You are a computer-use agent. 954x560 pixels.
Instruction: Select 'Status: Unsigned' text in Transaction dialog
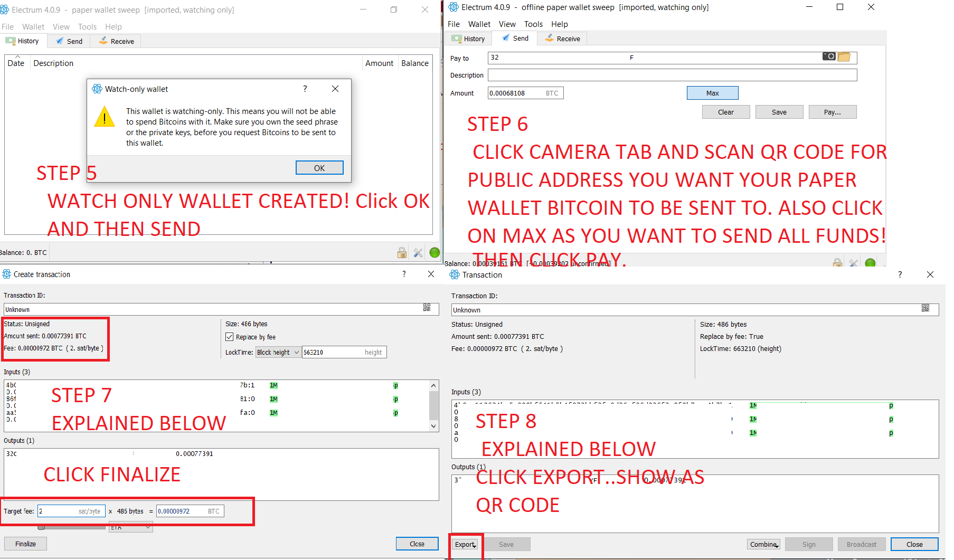[x=477, y=324]
